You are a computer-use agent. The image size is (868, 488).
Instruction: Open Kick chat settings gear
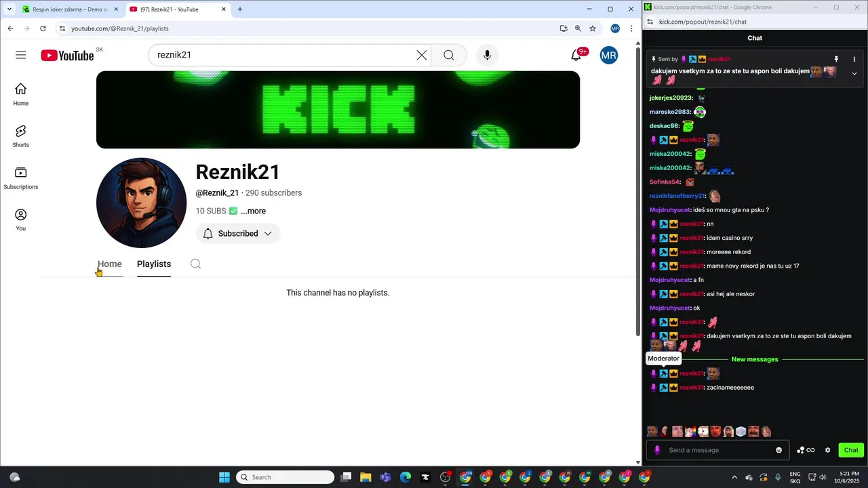[827, 450]
